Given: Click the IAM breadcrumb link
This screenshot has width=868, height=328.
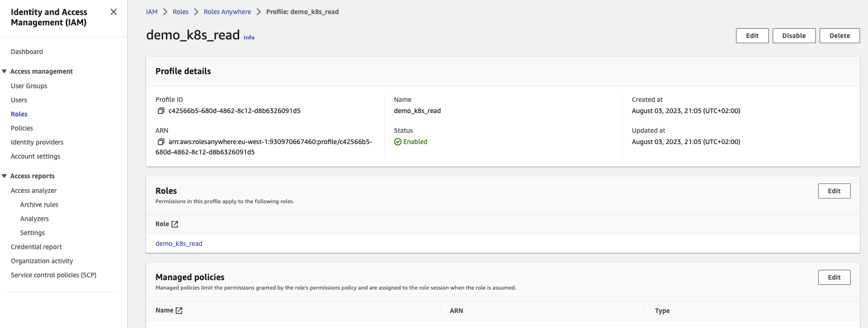Looking at the screenshot, I should [152, 12].
